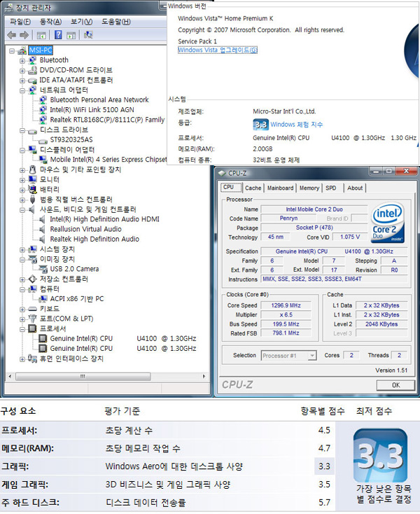This screenshot has width=420, height=514.
Task: Switch to the Cache tab in CPU-Z
Action: [253, 188]
